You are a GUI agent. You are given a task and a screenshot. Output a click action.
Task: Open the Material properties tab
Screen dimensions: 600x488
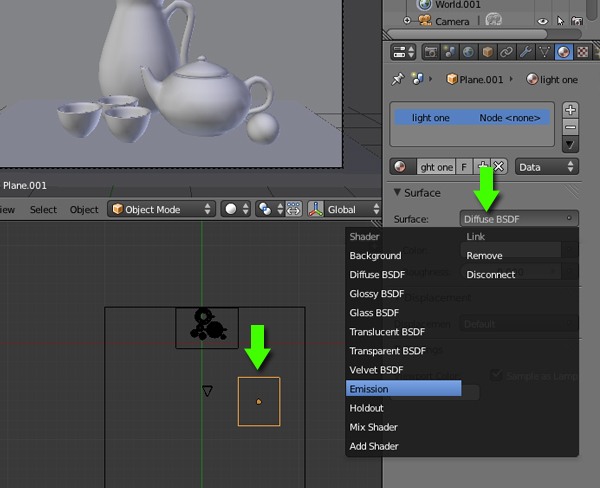click(563, 52)
